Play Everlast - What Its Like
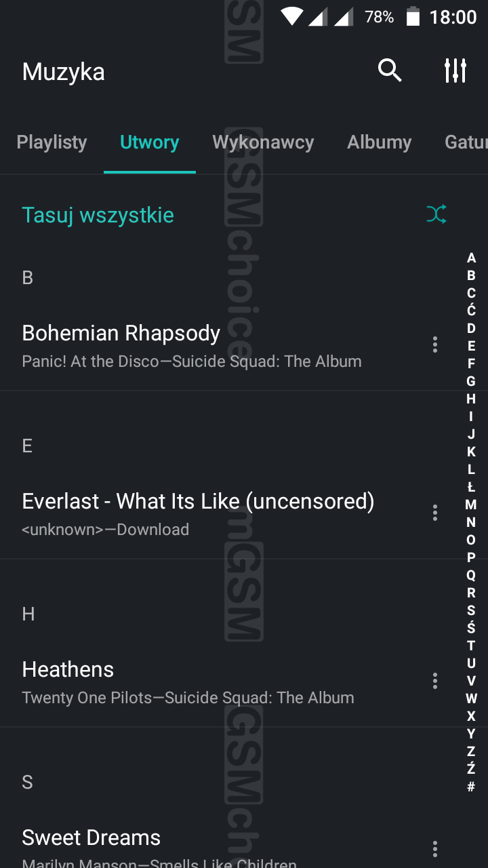Viewport: 488px width, 868px height. point(198,502)
